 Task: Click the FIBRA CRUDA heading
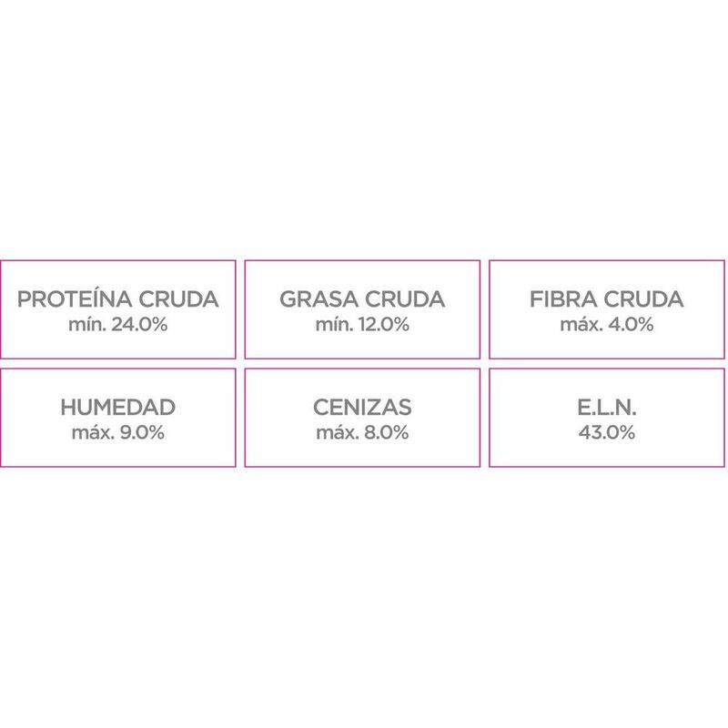coord(607,299)
